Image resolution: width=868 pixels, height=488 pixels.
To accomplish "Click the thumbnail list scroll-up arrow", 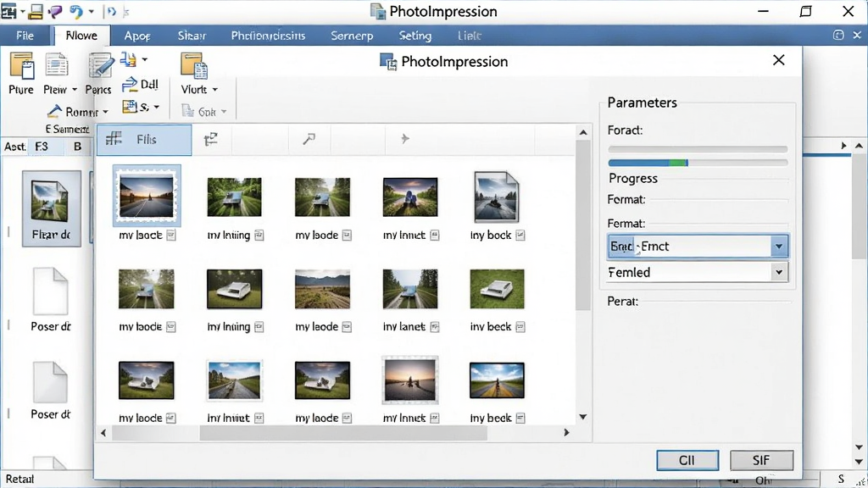I will coord(583,133).
